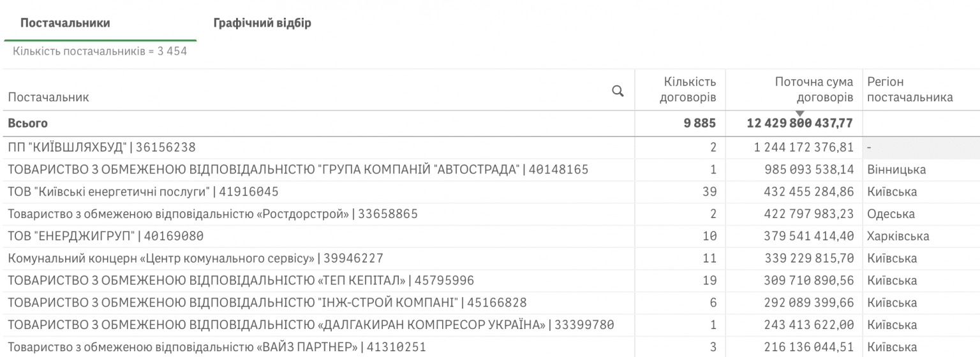Select supplier ГРУПА КОМПАНІЙ "АВТОСТРАДА" | 40148165
The width and height of the screenshot is (980, 357).
(298, 170)
